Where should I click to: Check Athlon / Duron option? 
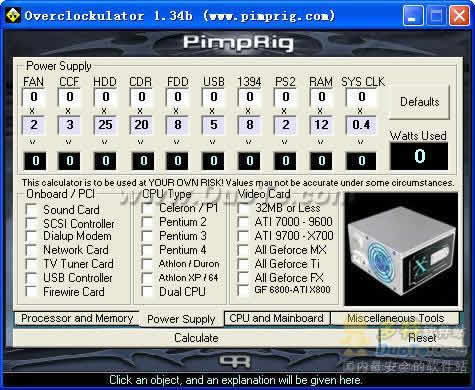tap(147, 264)
